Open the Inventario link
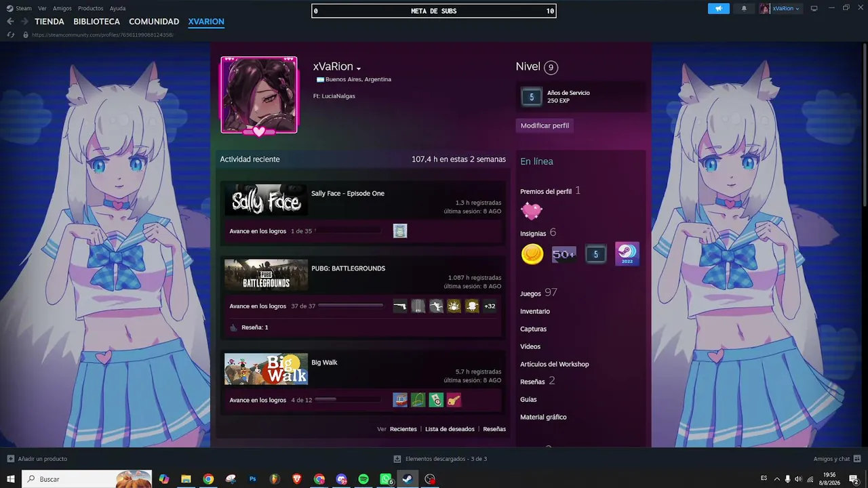Image resolution: width=868 pixels, height=488 pixels. click(535, 311)
